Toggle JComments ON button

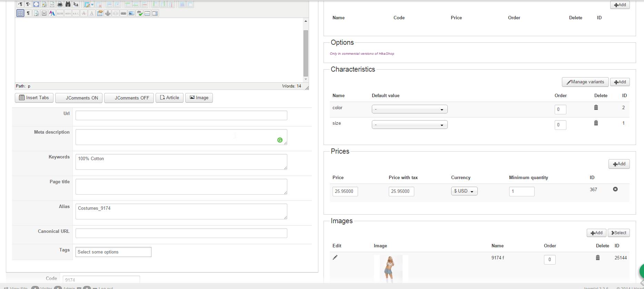(79, 98)
